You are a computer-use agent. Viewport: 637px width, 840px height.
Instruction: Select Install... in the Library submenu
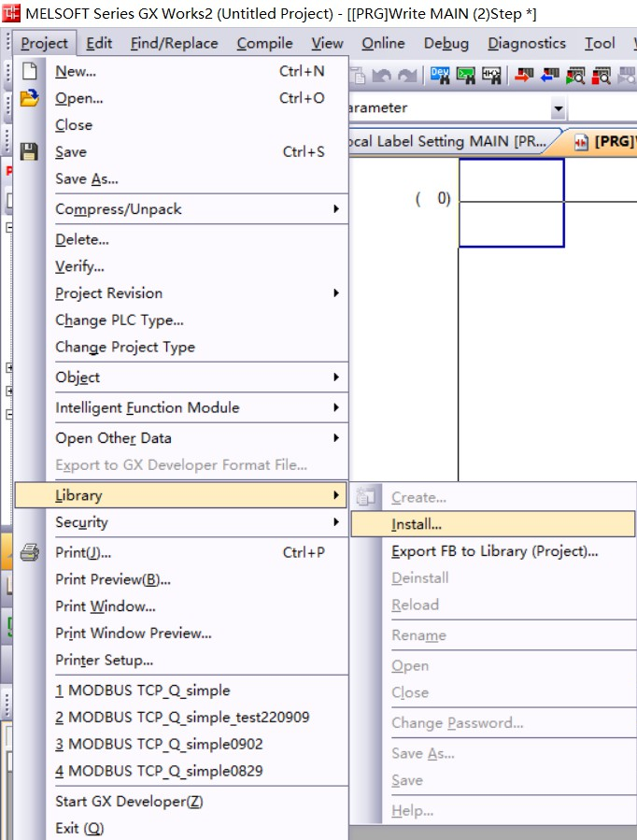pos(492,524)
